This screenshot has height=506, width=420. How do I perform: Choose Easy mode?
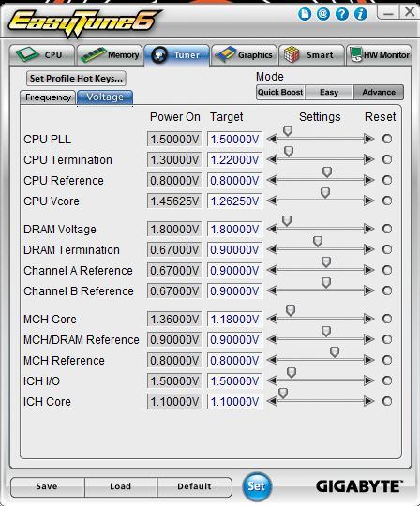pyautogui.click(x=329, y=92)
